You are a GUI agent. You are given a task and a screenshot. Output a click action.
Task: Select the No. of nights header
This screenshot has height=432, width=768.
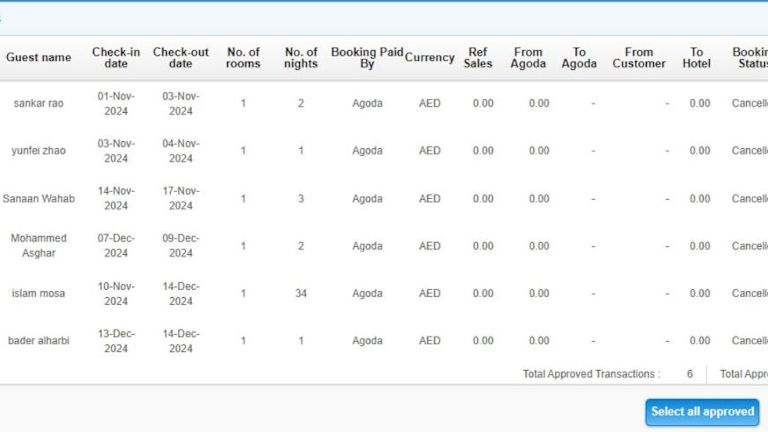pos(301,58)
